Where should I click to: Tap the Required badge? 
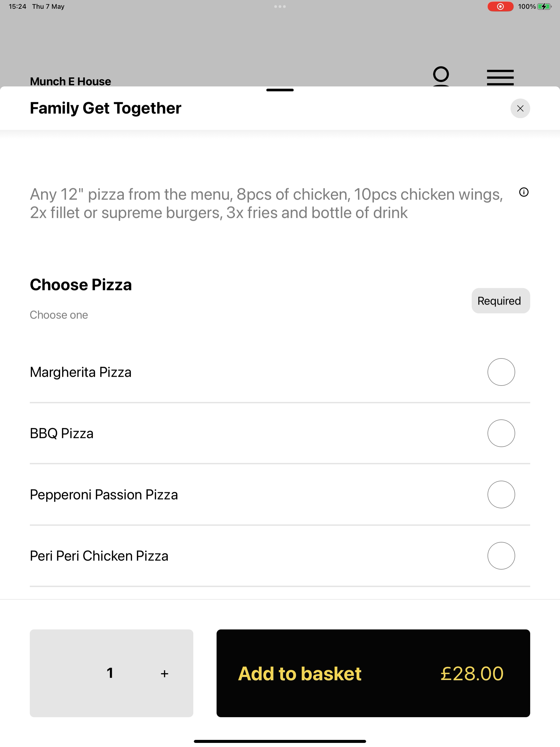pyautogui.click(x=501, y=300)
